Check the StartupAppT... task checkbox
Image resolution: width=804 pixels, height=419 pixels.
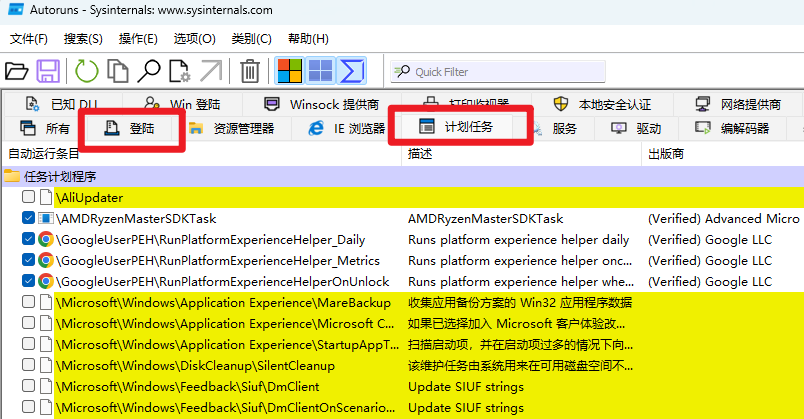(28, 344)
